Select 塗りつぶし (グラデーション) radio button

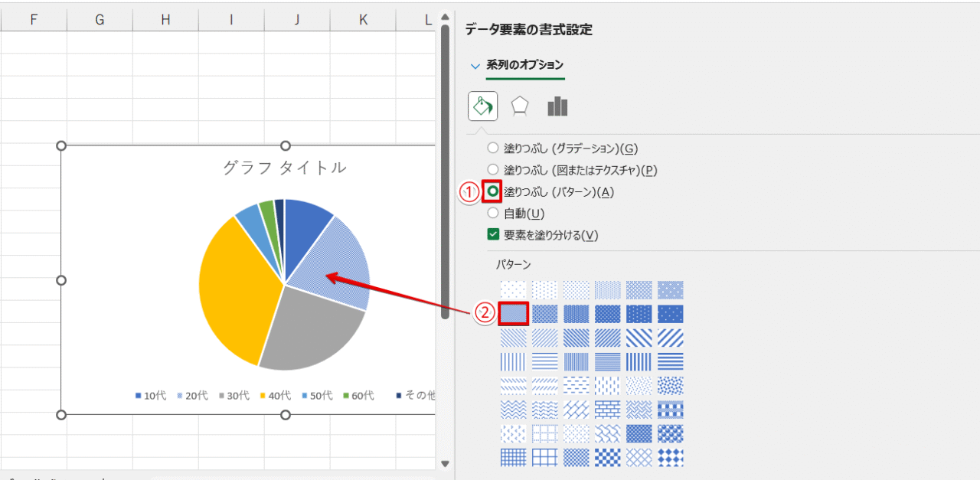click(x=493, y=149)
